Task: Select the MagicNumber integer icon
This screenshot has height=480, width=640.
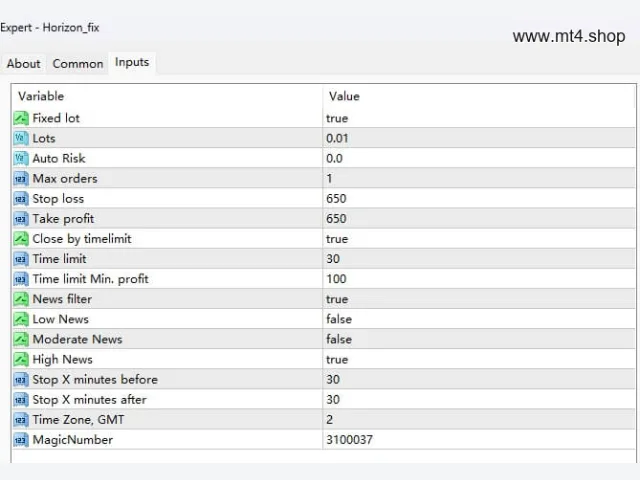Action: point(21,440)
